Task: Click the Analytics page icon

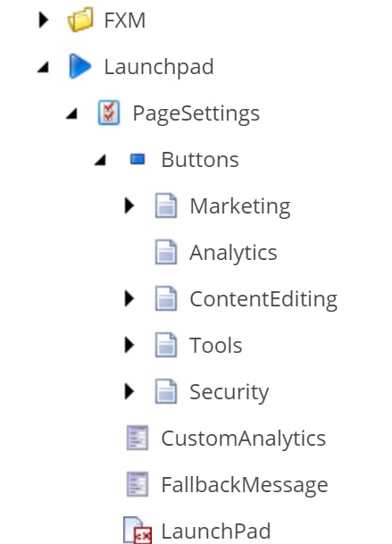Action: tap(166, 252)
